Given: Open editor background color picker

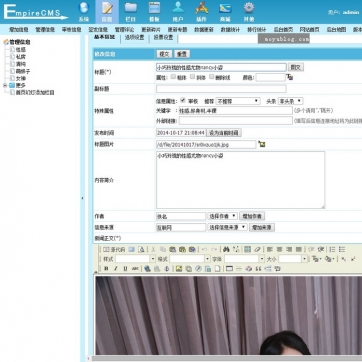Looking at the screenshot, I should point(329,259).
